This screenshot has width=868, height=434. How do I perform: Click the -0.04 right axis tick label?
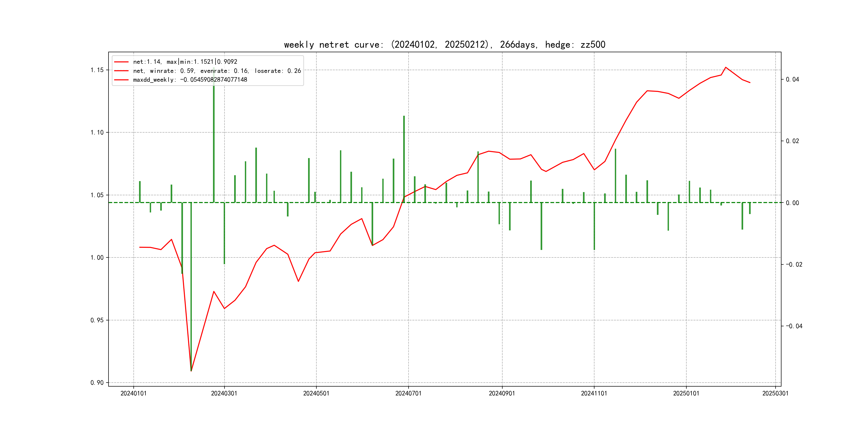[794, 326]
